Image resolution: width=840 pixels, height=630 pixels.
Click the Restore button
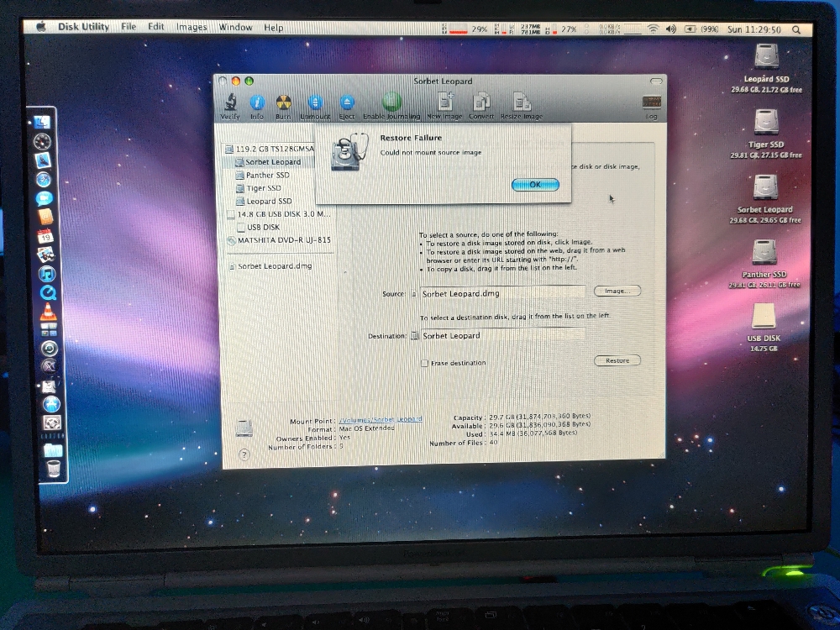[617, 360]
